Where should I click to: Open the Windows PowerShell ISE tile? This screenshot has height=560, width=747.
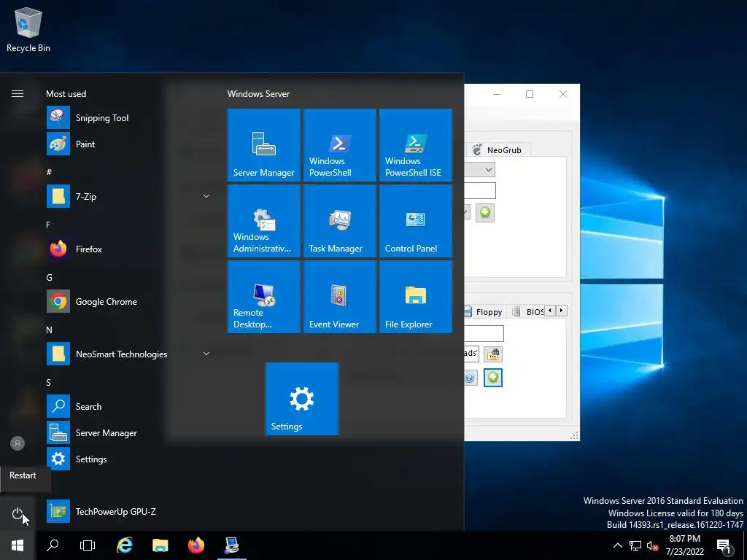click(415, 145)
